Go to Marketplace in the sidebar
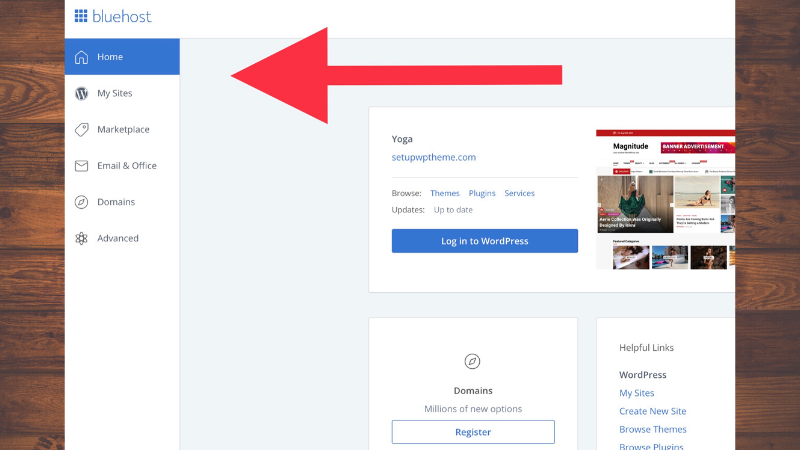This screenshot has width=800, height=450. tap(122, 130)
